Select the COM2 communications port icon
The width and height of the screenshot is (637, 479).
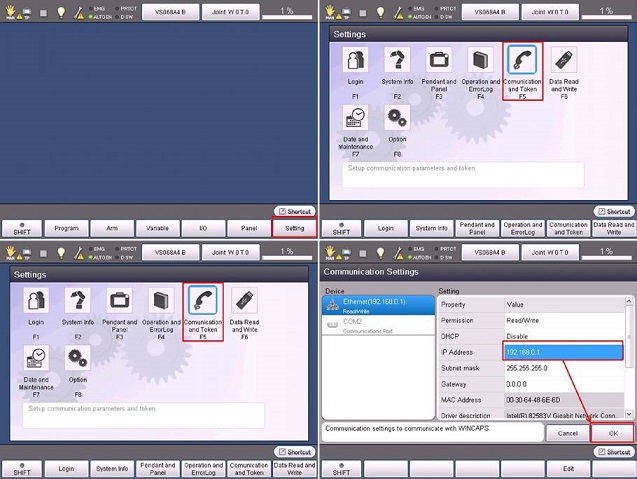pyautogui.click(x=333, y=324)
